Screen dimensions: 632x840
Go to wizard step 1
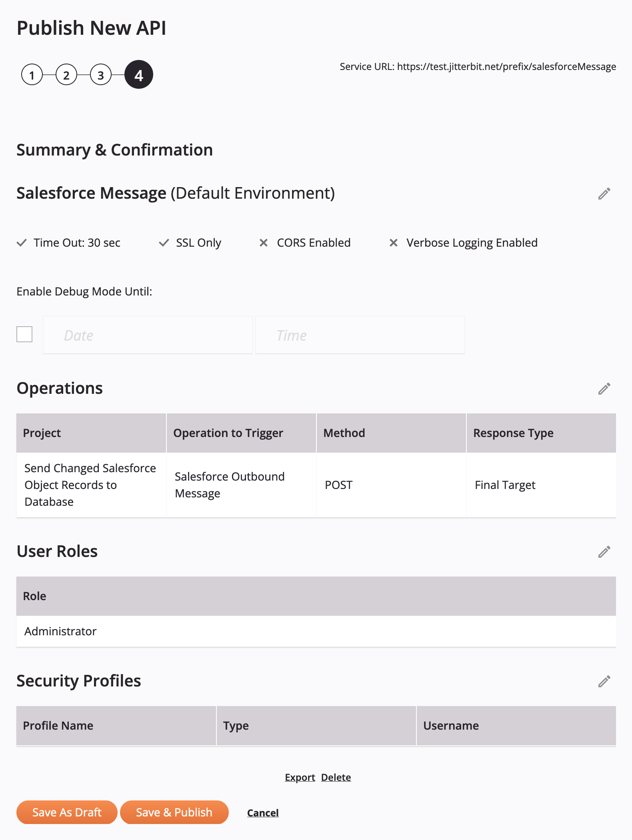32,75
